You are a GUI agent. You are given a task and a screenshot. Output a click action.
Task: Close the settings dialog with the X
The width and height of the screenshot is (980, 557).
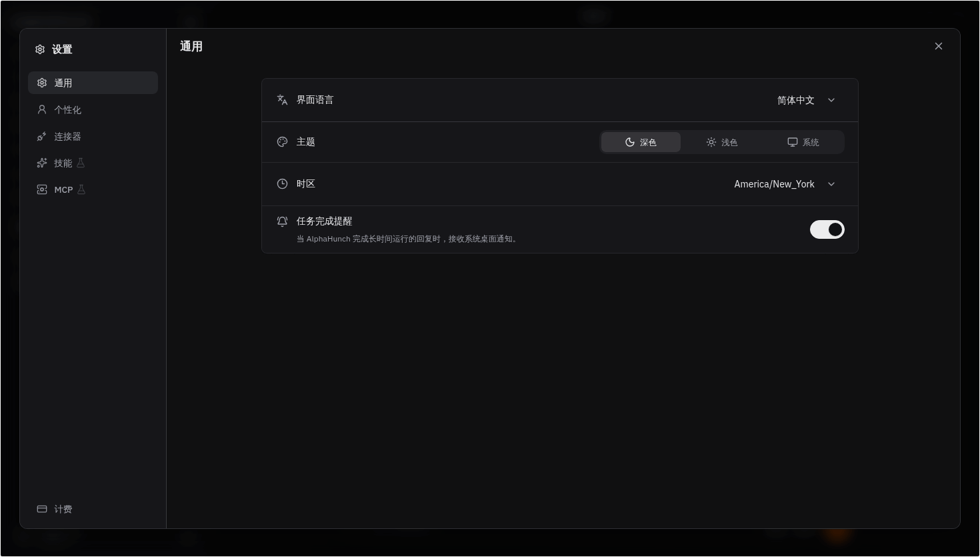click(939, 46)
